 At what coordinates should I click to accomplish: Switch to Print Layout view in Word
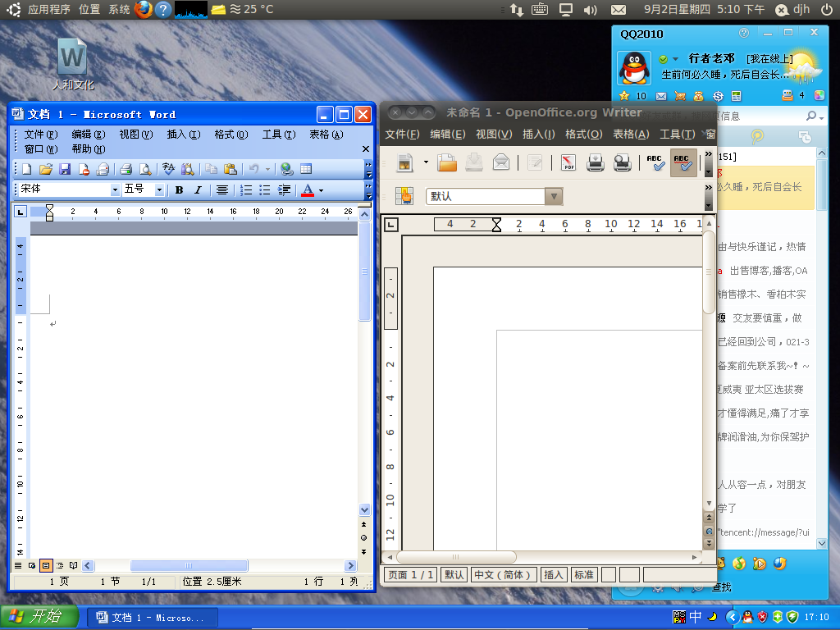tap(46, 565)
